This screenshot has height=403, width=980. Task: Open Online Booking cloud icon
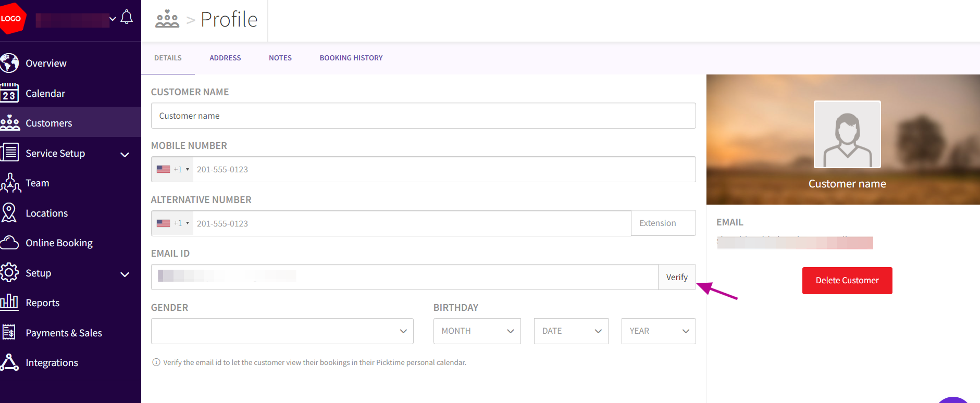tap(9, 243)
